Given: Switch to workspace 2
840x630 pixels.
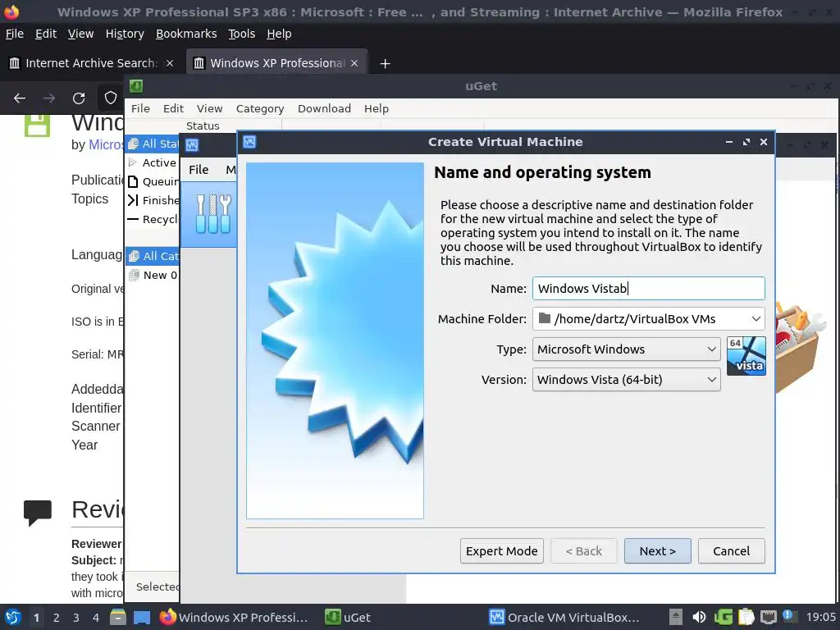Looking at the screenshot, I should [x=57, y=618].
